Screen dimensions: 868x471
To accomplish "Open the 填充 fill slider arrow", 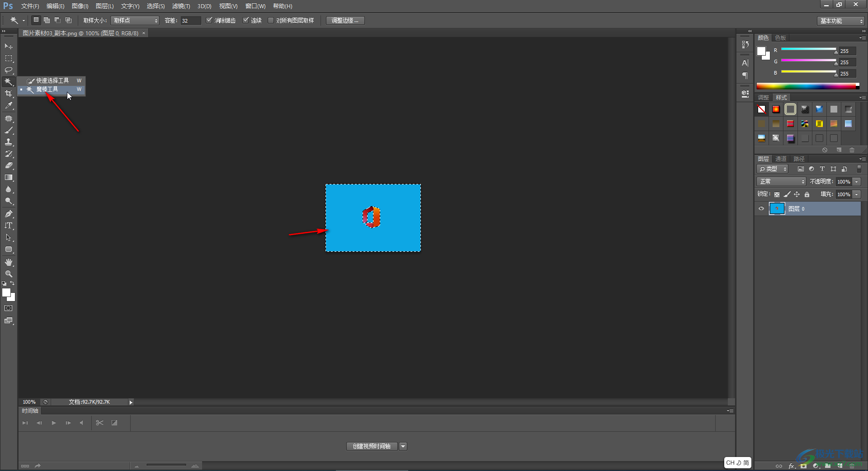I will pos(857,194).
